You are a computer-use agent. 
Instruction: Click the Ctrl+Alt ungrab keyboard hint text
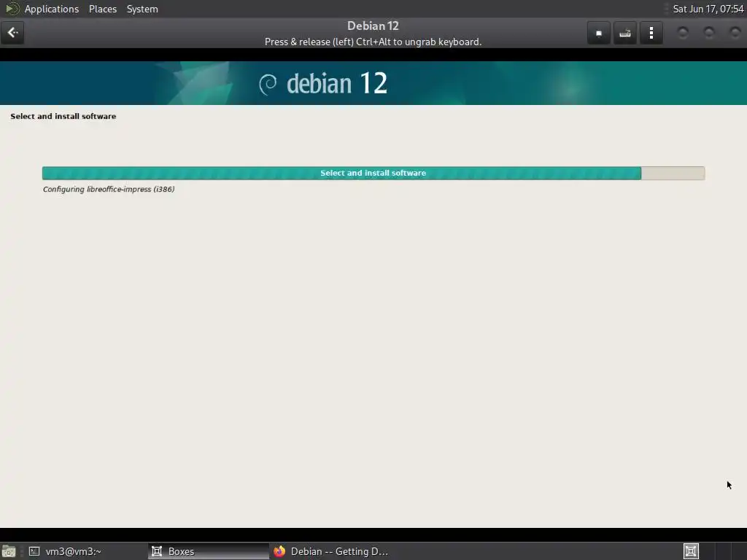tap(373, 42)
